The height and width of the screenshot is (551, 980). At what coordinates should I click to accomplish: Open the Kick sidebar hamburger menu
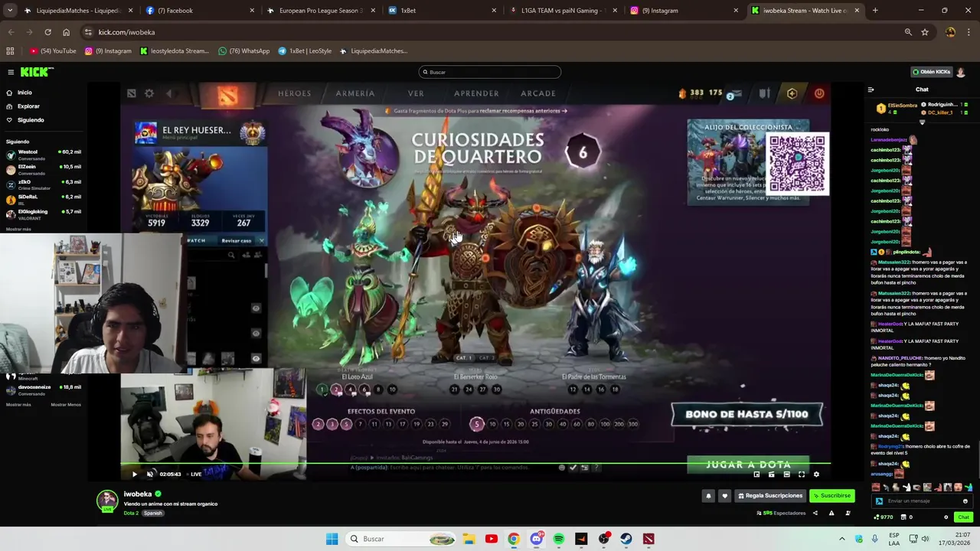click(x=11, y=72)
